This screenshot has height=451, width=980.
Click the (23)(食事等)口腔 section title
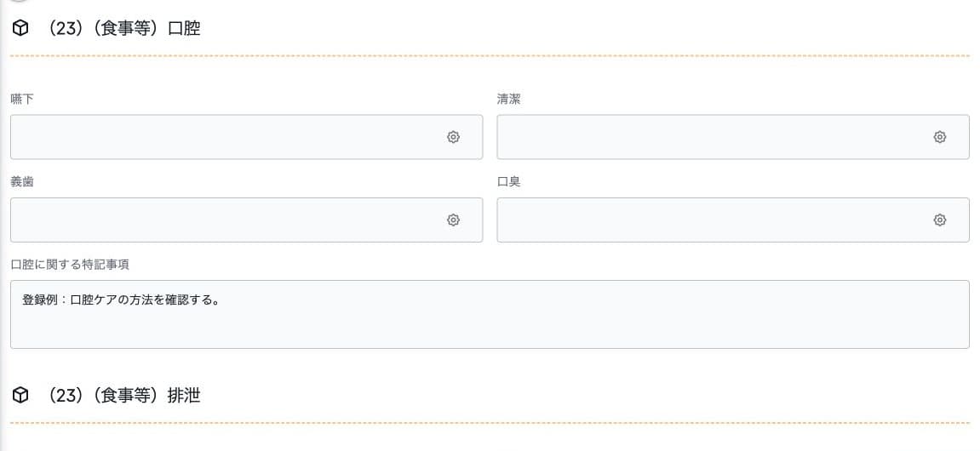click(x=123, y=28)
